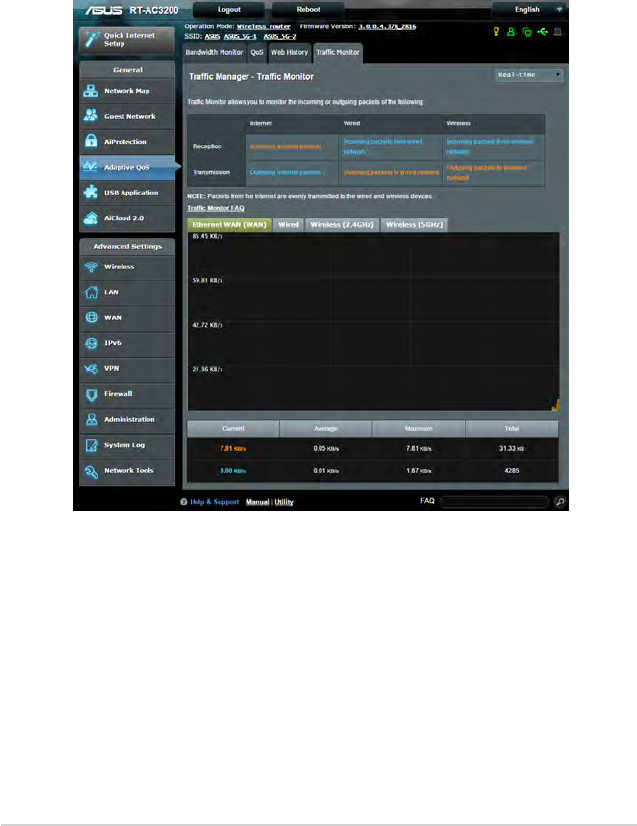This screenshot has height=826, width=637.
Task: Click the yellow notification status icon
Action: click(496, 32)
